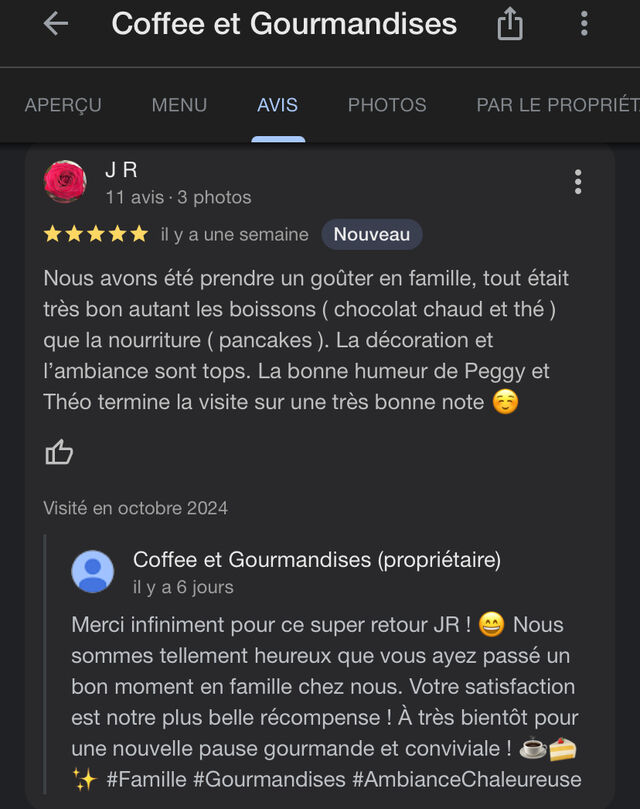Image resolution: width=640 pixels, height=809 pixels.
Task: Switch to the APERÇU tab
Action: [x=63, y=105]
